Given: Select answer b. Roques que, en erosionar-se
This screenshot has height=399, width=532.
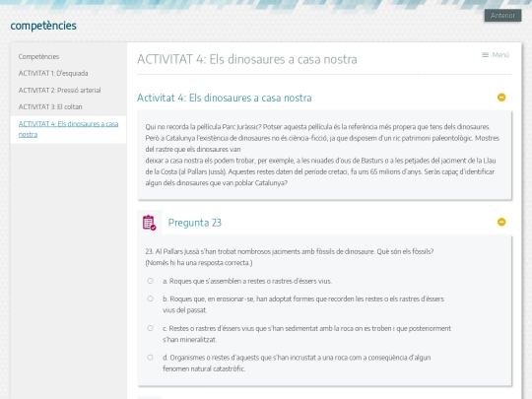Looking at the screenshot, I should coord(151,299).
